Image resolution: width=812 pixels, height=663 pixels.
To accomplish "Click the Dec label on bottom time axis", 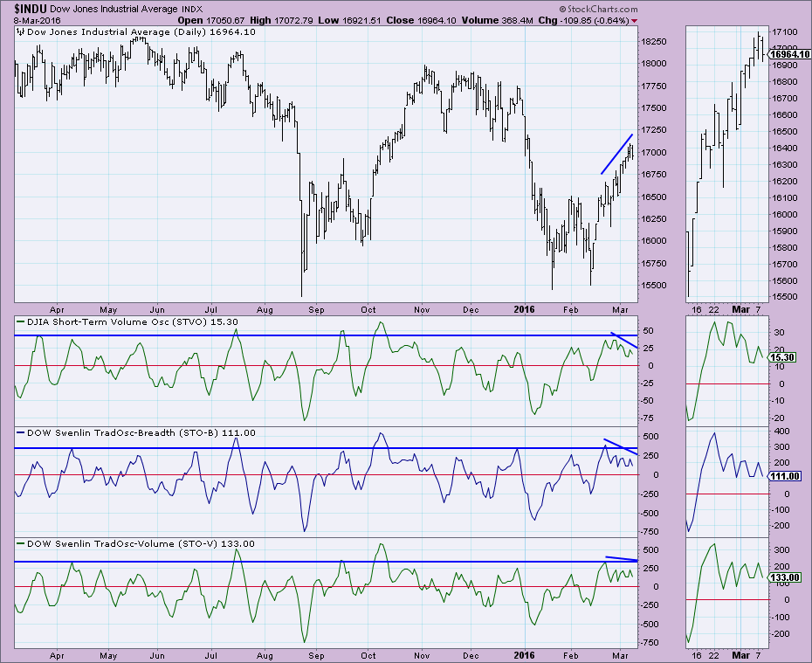I will click(x=471, y=656).
